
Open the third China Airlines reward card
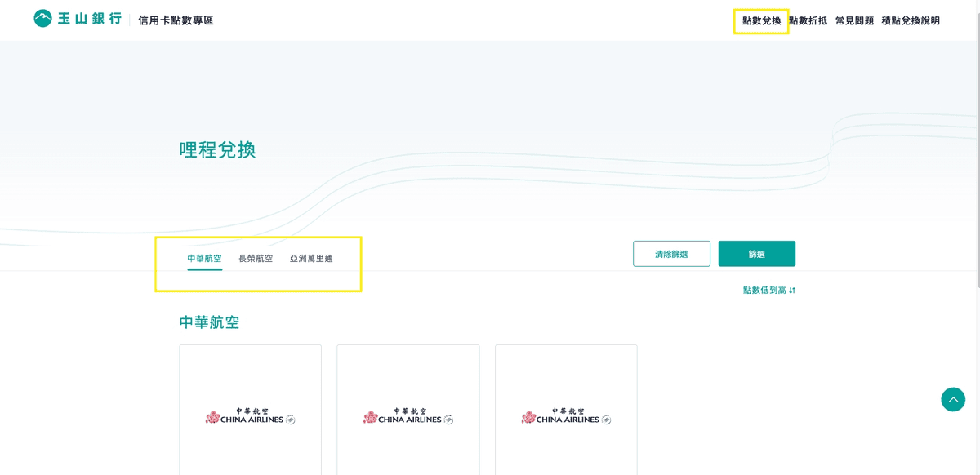tap(566, 410)
